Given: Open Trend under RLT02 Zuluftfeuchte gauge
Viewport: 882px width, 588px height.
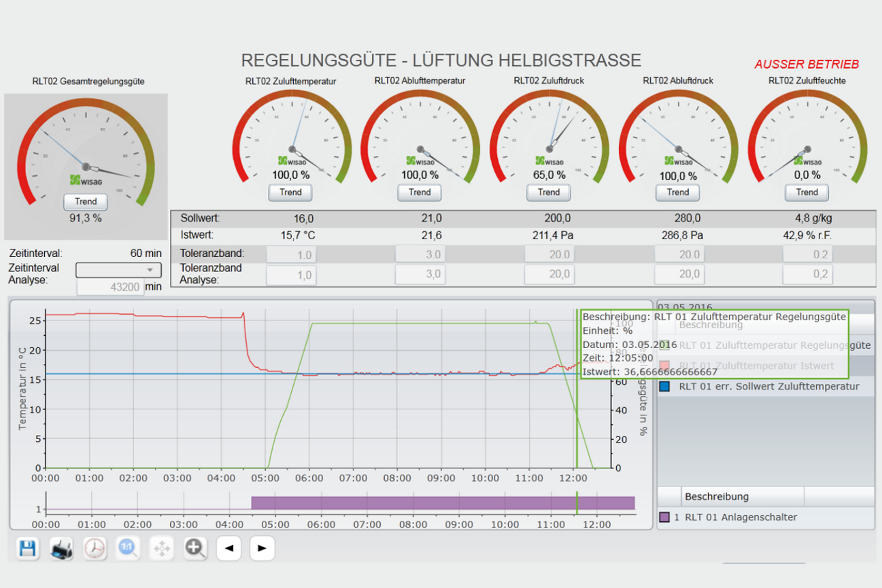Looking at the screenshot, I should click(x=807, y=192).
